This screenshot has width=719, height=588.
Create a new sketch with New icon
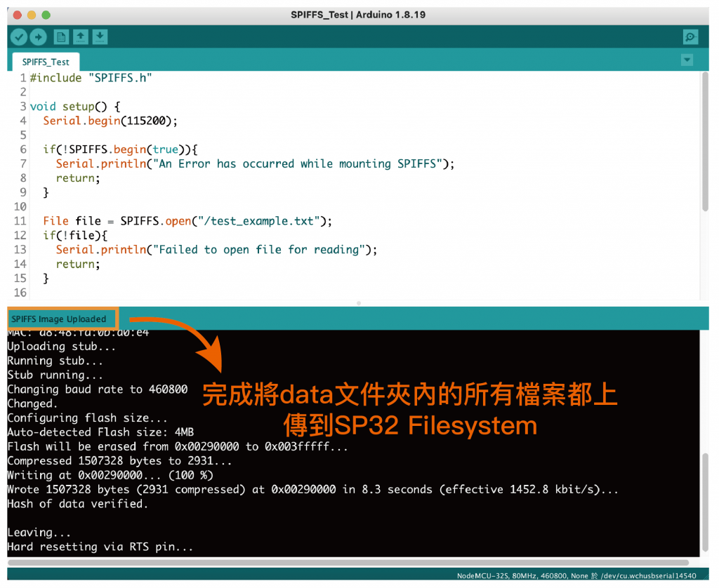coord(61,36)
